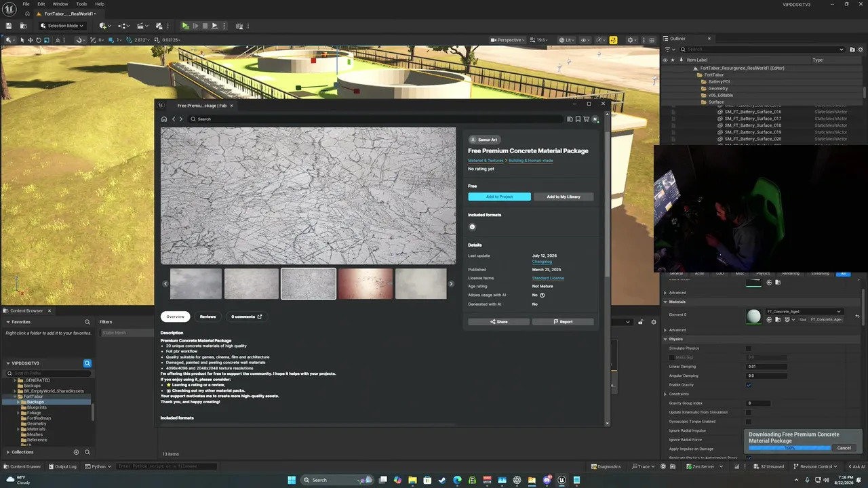This screenshot has width=868, height=488.
Task: Browse to FT_Concrete_Aged in Content Browser
Action: pos(778,319)
